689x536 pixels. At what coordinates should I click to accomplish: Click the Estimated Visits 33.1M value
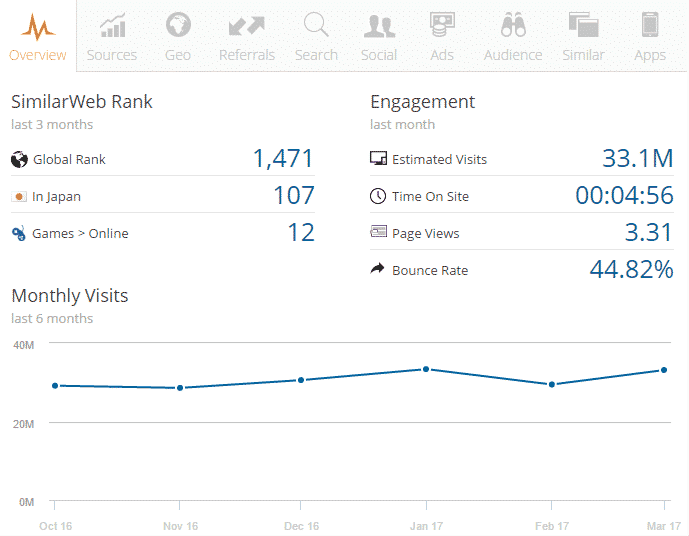[x=637, y=158]
